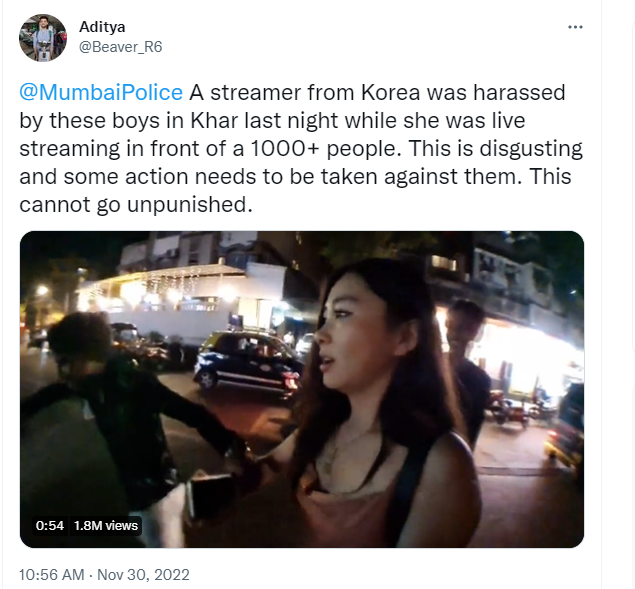This screenshot has width=635, height=589.
Task: Open the 10:56 AM timestamp link
Action: click(x=52, y=575)
